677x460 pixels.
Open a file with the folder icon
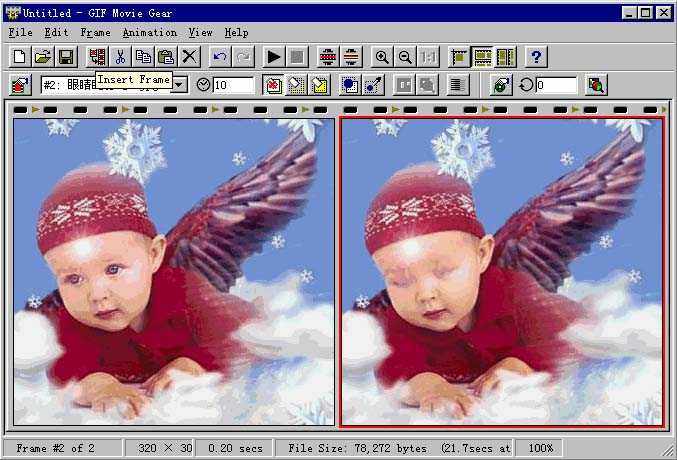43,57
